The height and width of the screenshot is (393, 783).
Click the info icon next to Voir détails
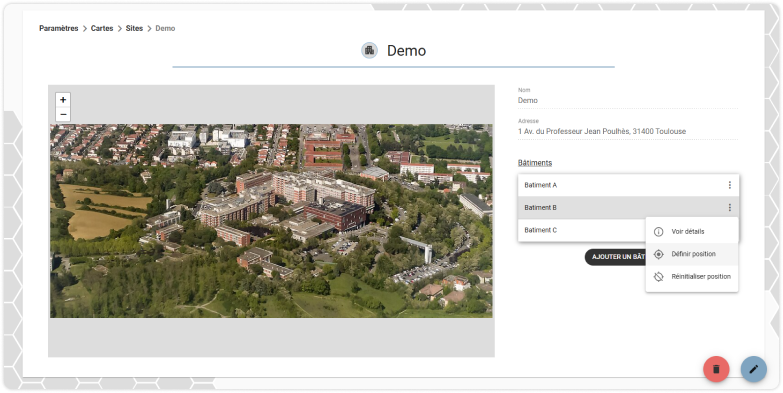659,232
